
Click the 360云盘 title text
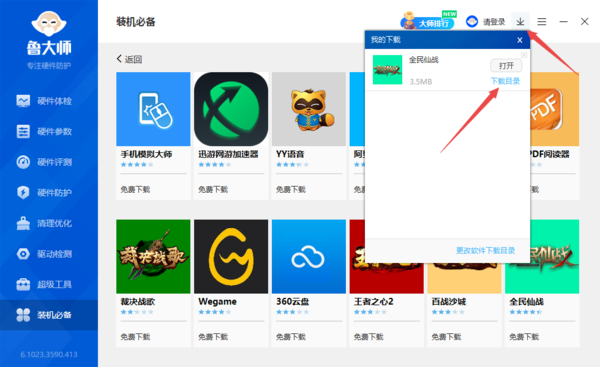292,302
